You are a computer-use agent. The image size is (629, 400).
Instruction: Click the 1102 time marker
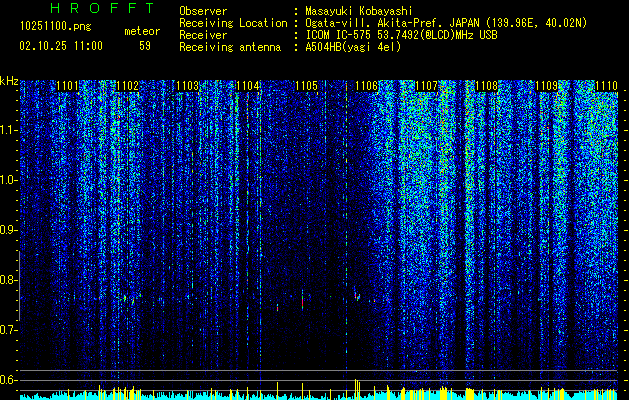coord(127,86)
